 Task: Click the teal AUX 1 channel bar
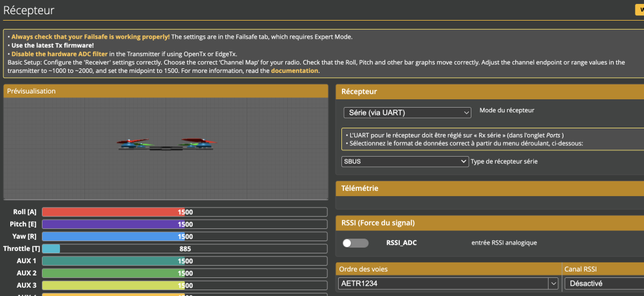[184, 261]
